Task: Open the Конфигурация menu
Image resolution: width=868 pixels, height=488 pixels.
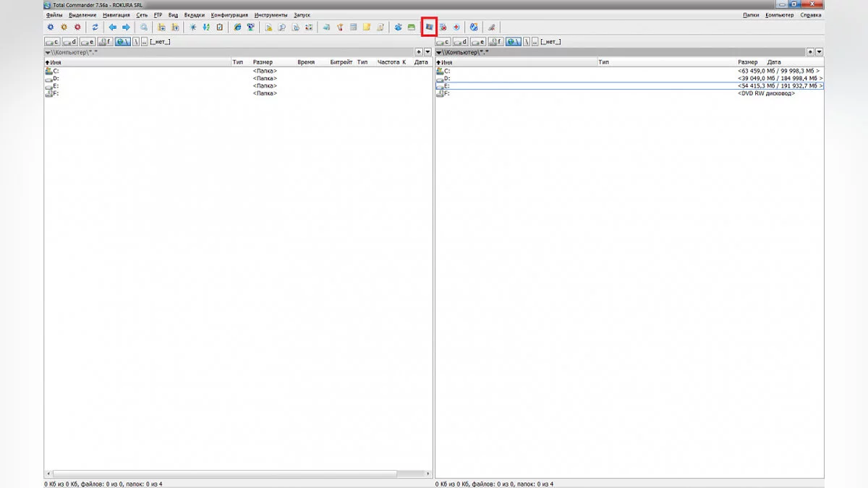Action: coord(229,14)
